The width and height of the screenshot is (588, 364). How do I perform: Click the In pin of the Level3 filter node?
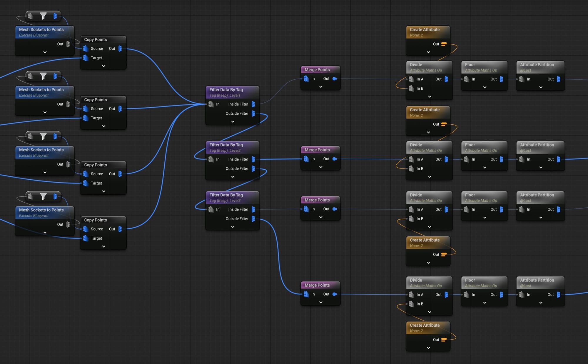(x=211, y=209)
